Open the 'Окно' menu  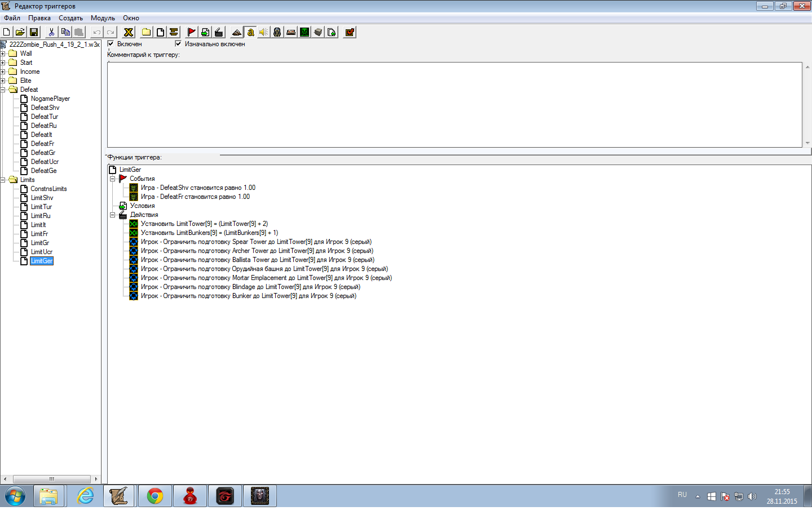pyautogui.click(x=131, y=18)
